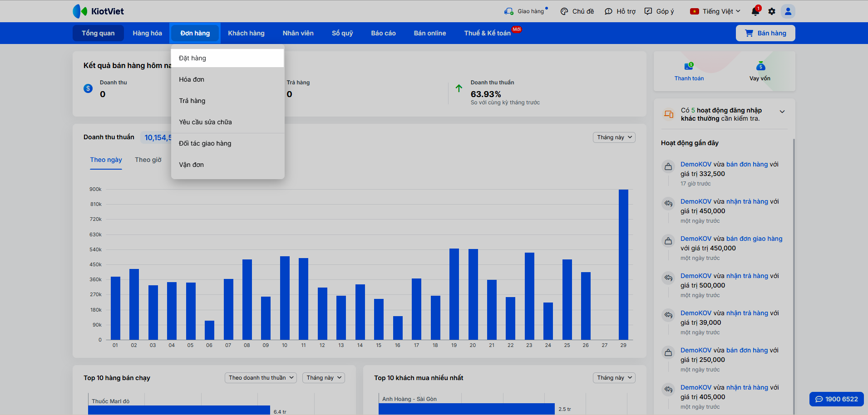Open the bán đơn giao hàng link
Screen dimensions: 868x415
pos(754,239)
